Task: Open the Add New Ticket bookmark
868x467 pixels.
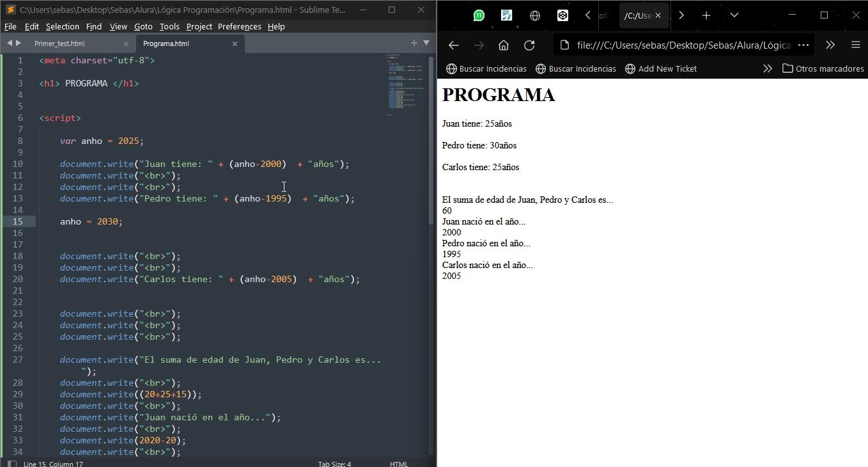Action: (x=661, y=68)
